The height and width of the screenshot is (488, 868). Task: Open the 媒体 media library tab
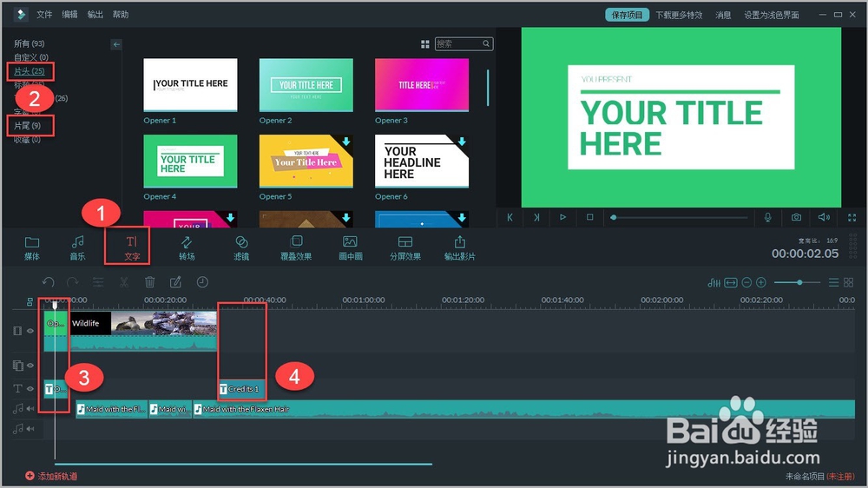pyautogui.click(x=32, y=247)
